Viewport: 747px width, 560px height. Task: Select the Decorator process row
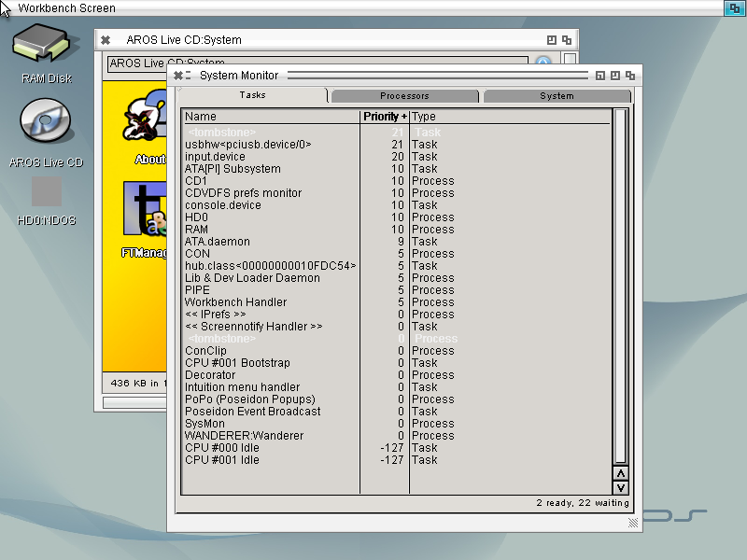pyautogui.click(x=397, y=375)
